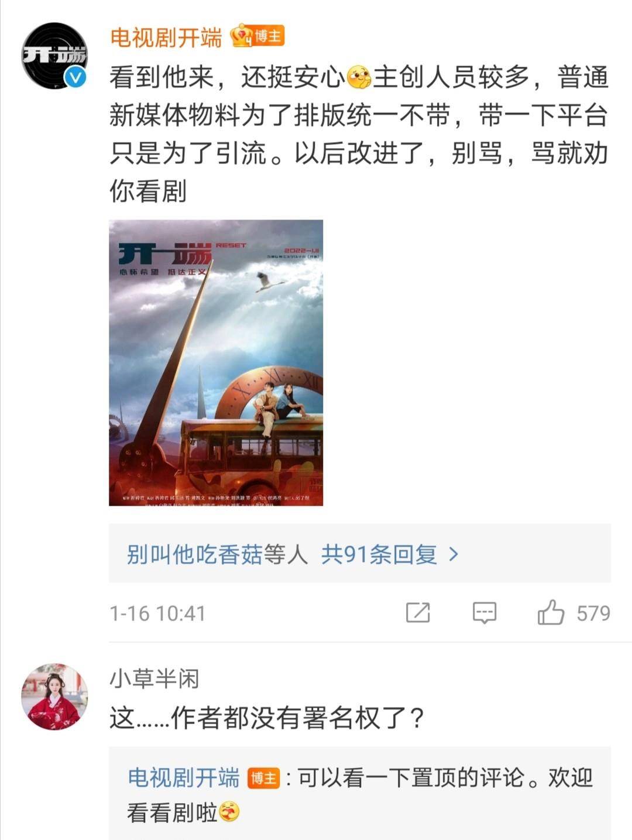Open the 开端 poster image thumbnail
This screenshot has height=840, width=632.
216,362
